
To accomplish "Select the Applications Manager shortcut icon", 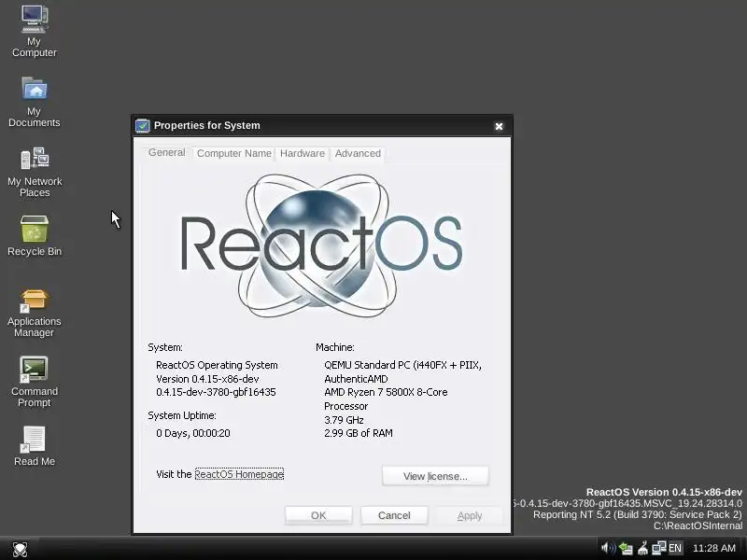I will [x=35, y=313].
